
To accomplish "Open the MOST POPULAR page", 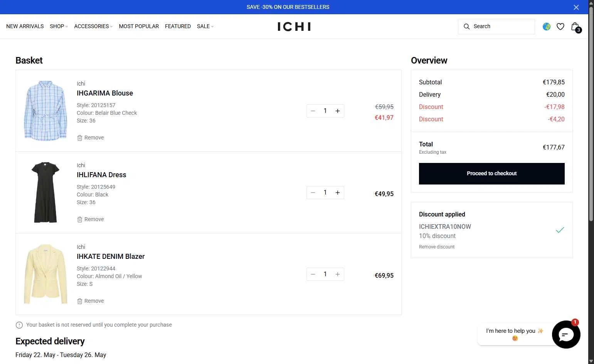I will tap(139, 26).
